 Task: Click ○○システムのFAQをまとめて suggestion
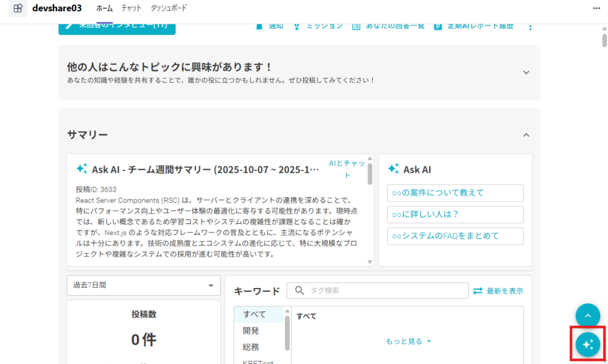(x=455, y=236)
